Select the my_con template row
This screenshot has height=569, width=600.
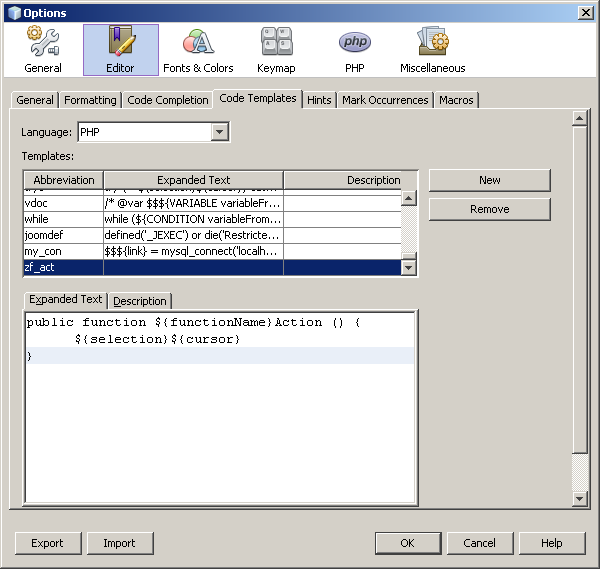[x=63, y=251]
